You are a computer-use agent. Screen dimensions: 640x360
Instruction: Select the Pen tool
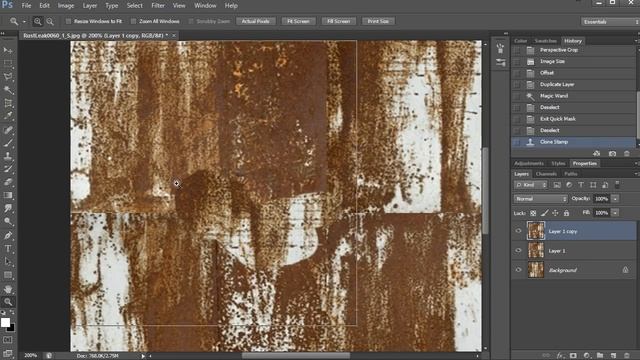[x=8, y=236]
